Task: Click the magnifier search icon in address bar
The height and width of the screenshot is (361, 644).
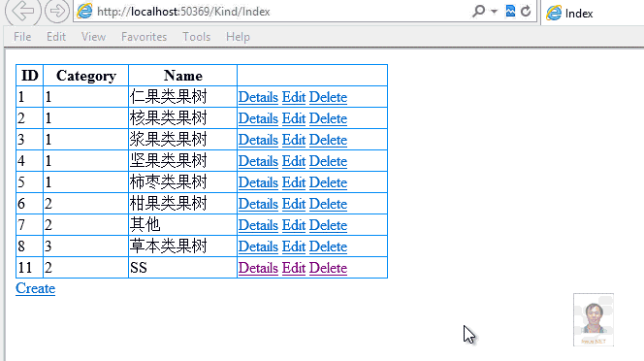Action: 478,11
